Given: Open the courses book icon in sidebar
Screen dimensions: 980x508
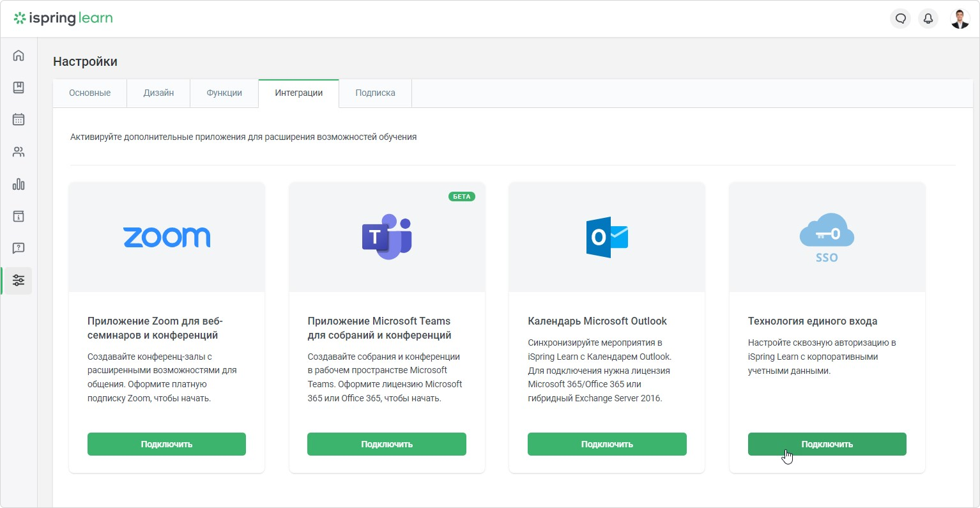Looking at the screenshot, I should [19, 88].
